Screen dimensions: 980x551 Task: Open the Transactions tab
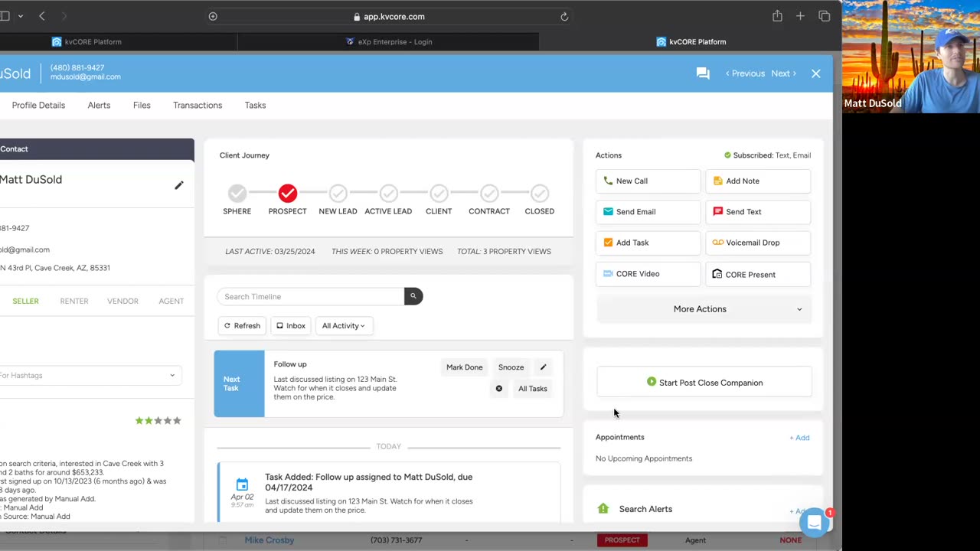(198, 105)
